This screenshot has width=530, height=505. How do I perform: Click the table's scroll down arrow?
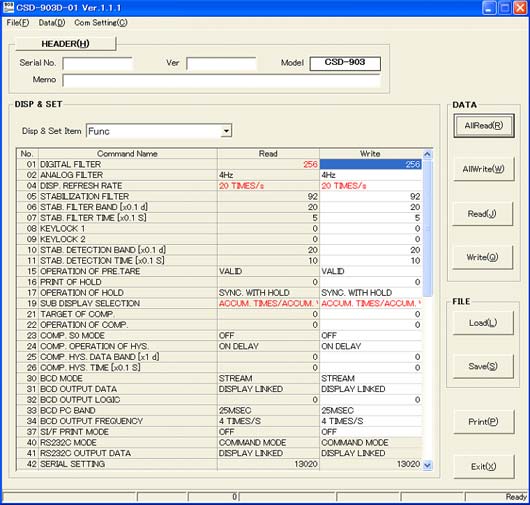click(x=427, y=465)
